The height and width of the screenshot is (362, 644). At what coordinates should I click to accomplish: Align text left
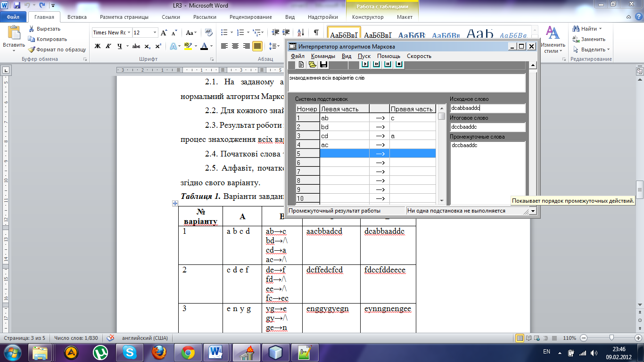pyautogui.click(x=224, y=46)
